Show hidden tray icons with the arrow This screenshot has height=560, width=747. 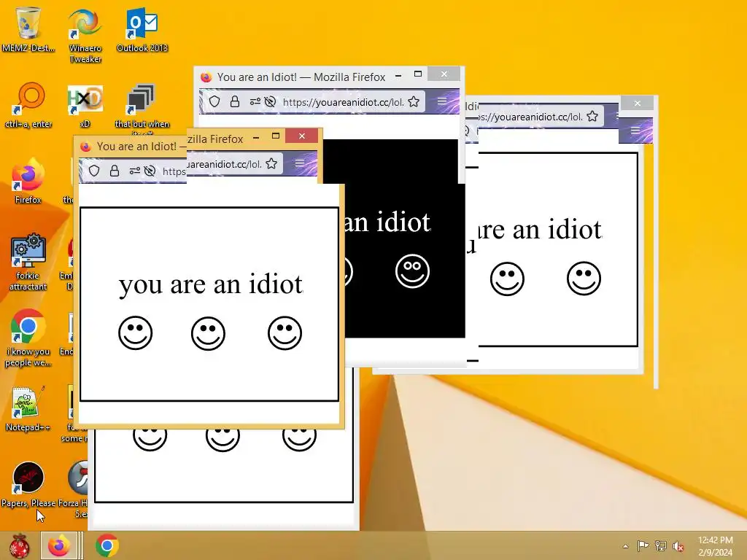pos(625,546)
